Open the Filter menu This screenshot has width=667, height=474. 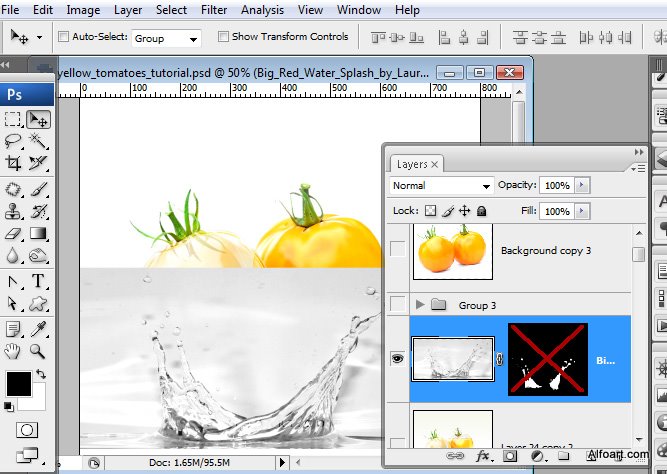pos(214,10)
